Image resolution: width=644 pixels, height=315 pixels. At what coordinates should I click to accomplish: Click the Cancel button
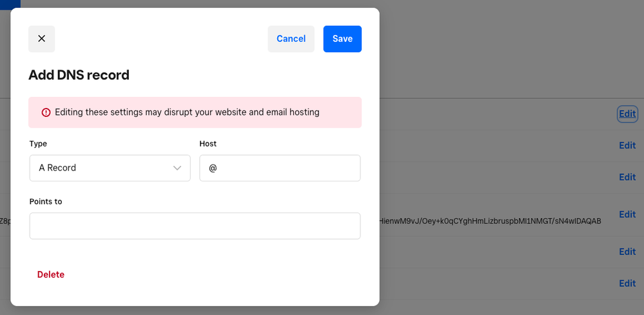291,39
